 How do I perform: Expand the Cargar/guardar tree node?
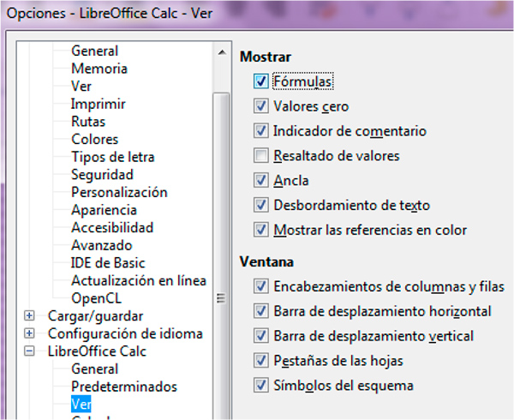click(30, 315)
